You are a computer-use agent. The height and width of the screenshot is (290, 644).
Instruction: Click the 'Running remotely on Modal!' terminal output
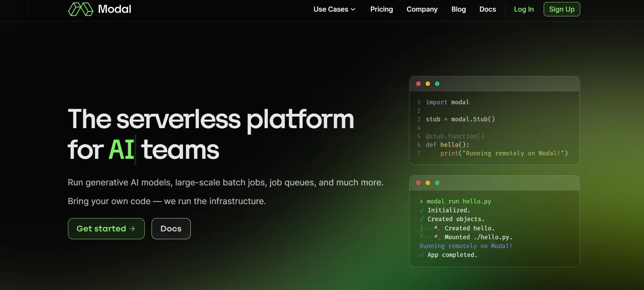point(466,246)
